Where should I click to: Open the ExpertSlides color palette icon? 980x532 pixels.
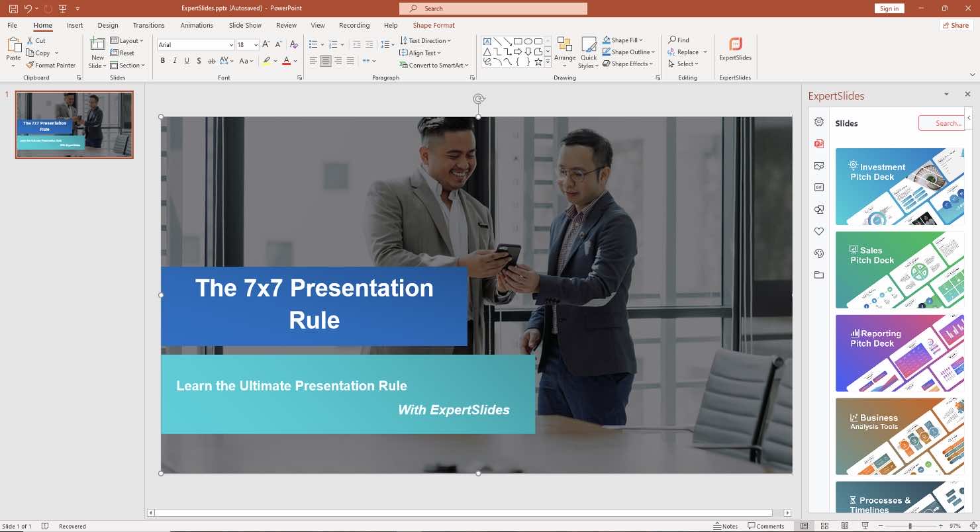coord(819,253)
